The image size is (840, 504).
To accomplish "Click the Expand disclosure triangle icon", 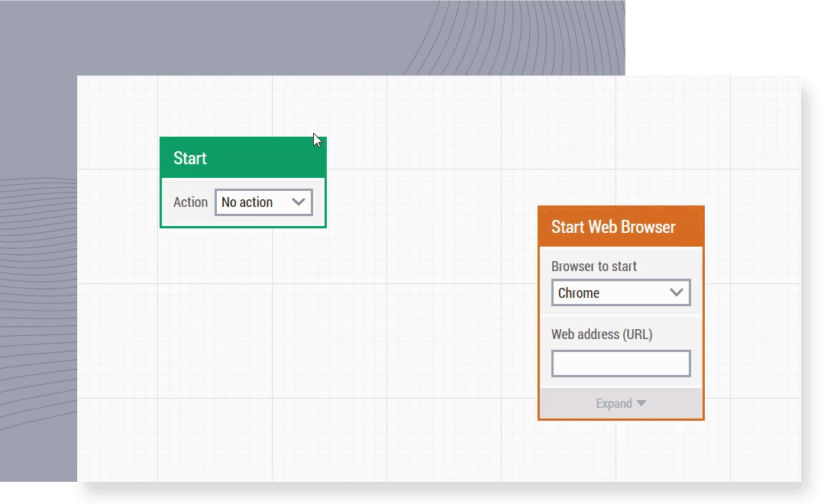I will (x=641, y=403).
